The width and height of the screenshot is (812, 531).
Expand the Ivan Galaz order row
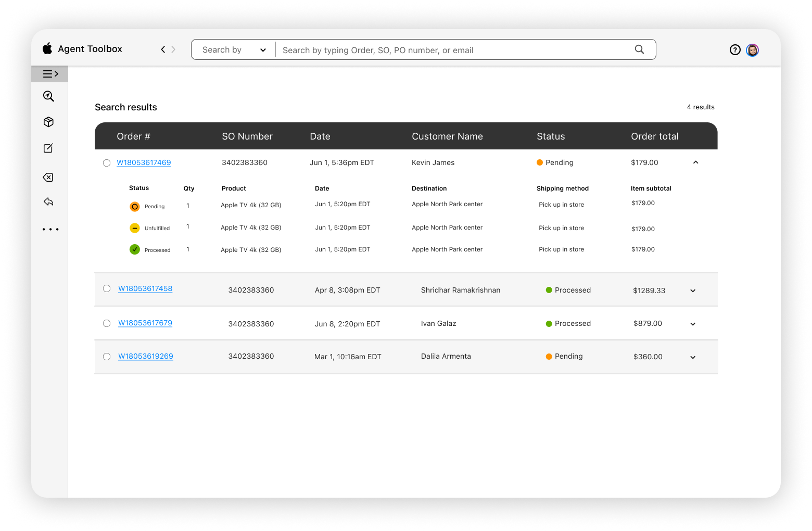(693, 324)
